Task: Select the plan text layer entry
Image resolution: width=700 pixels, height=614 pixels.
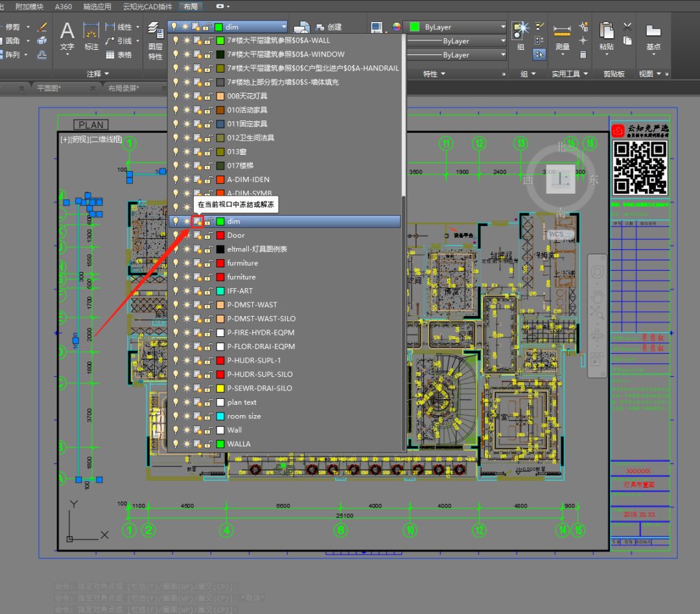Action: pos(242,402)
